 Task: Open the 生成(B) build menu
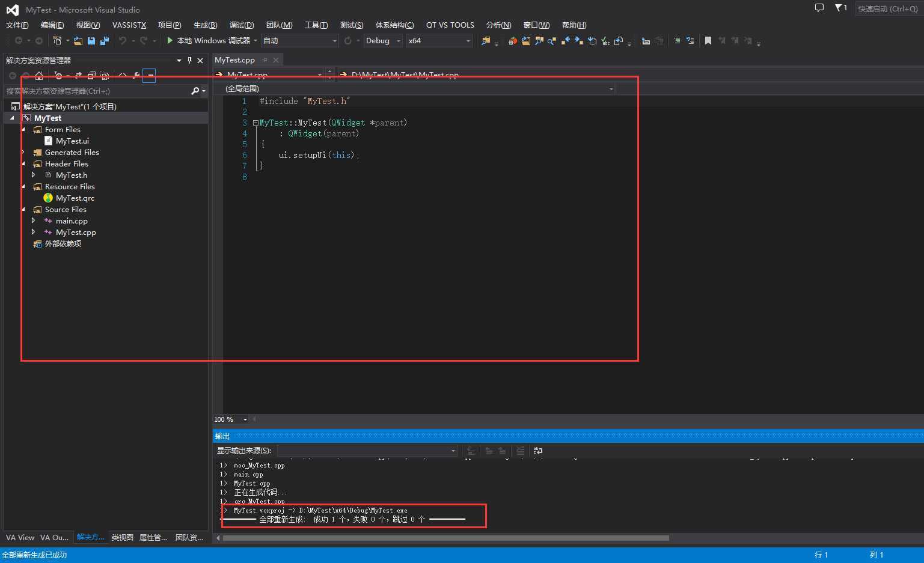pyautogui.click(x=205, y=25)
